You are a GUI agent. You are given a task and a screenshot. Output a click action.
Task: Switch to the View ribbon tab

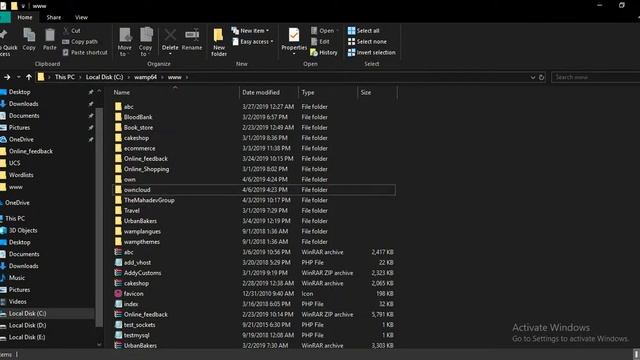coord(81,18)
